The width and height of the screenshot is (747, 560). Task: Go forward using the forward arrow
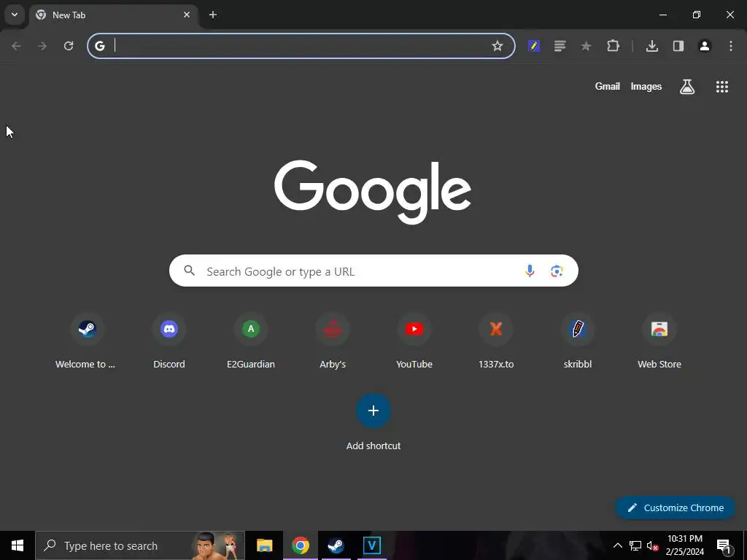click(x=42, y=46)
